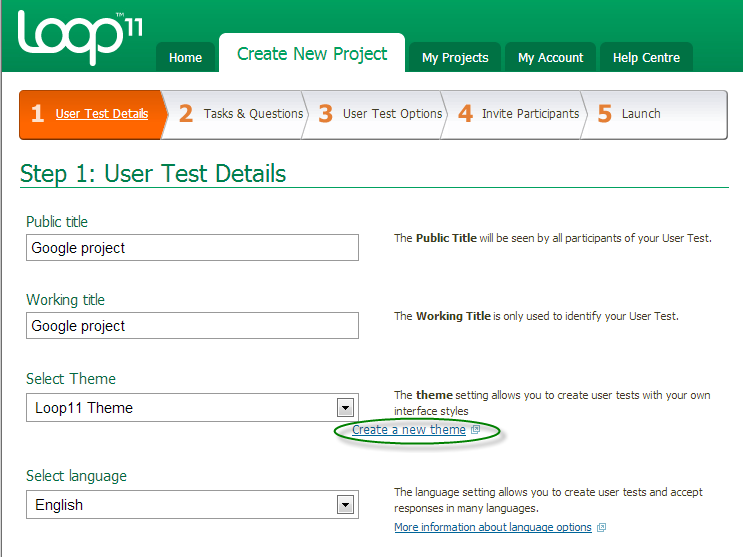Click the Public Title help description
The width and height of the screenshot is (743, 557).
[553, 238]
